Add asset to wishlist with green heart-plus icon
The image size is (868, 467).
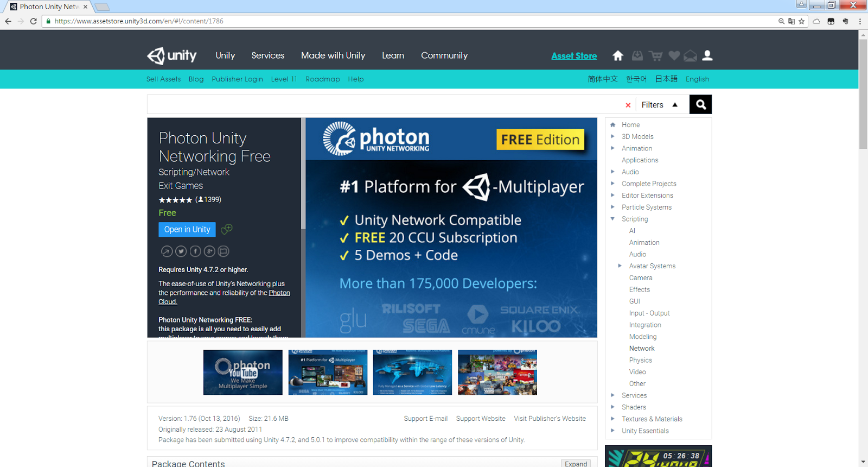tap(227, 229)
